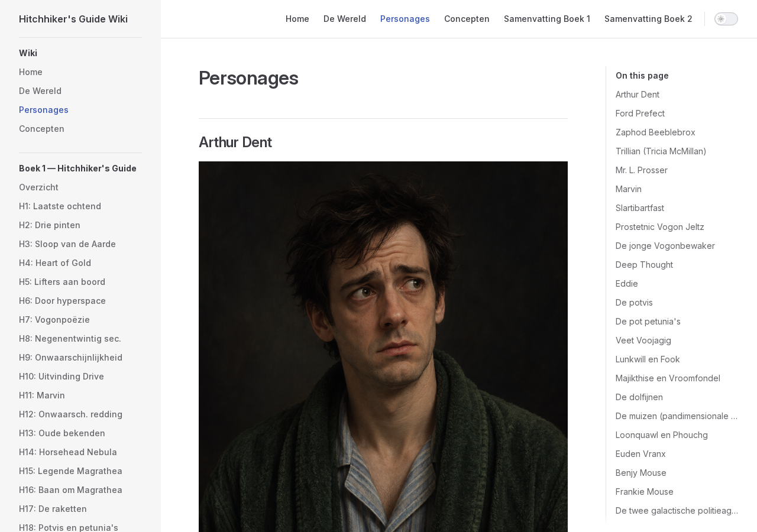Jump to Prostetnic Vogon Jeltz section

(660, 227)
